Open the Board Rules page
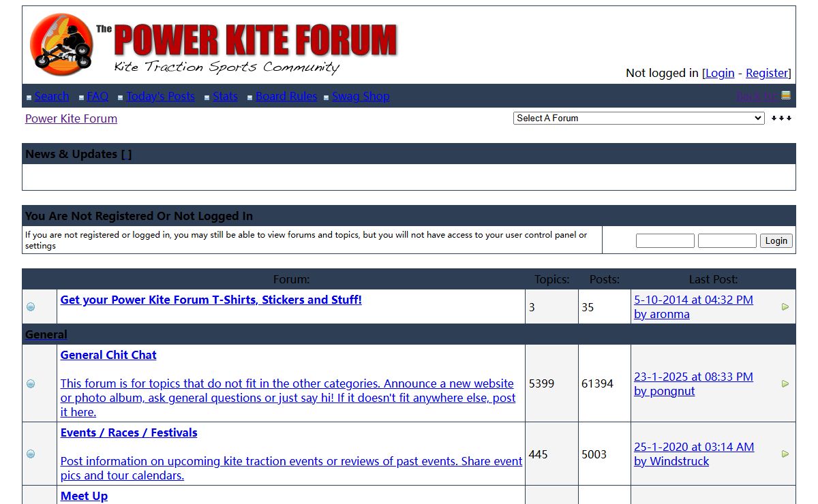Screen dimensions: 818x504 (286, 97)
